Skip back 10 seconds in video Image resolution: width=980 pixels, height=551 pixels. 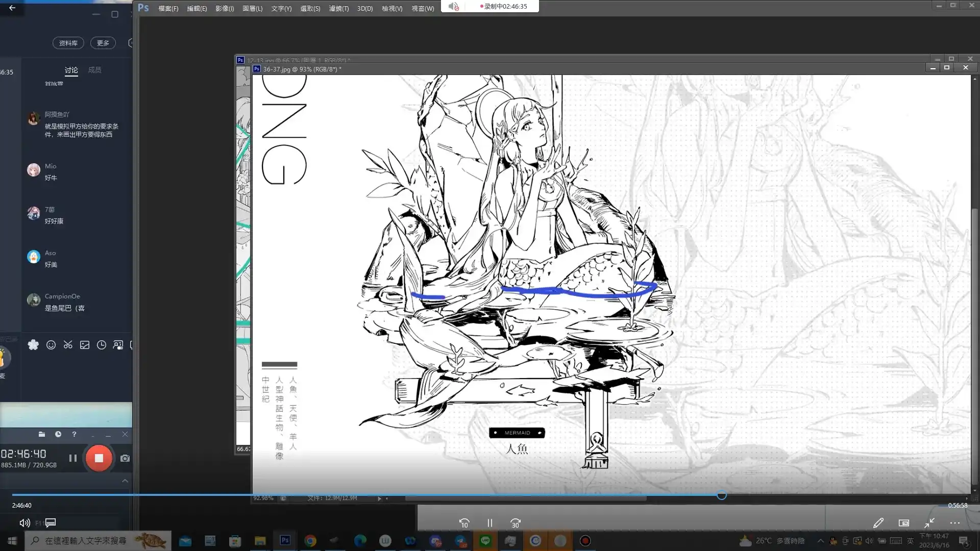[x=464, y=523]
